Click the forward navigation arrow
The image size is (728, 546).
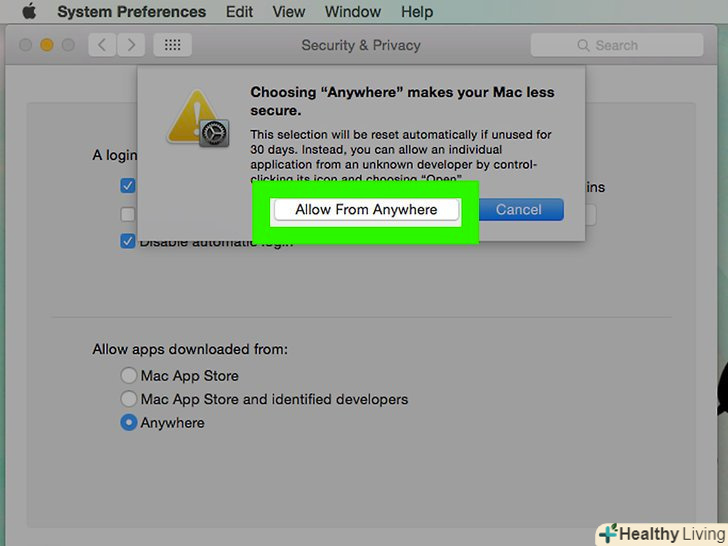[x=131, y=45]
